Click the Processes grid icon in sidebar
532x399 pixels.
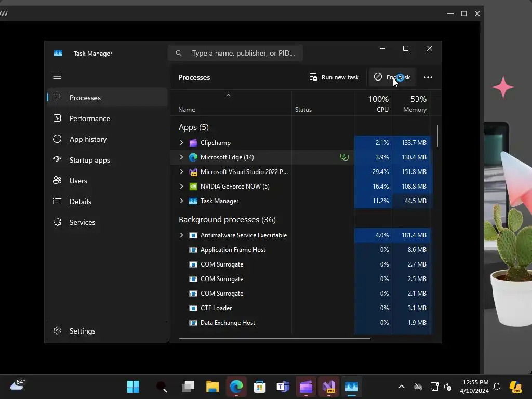(57, 97)
